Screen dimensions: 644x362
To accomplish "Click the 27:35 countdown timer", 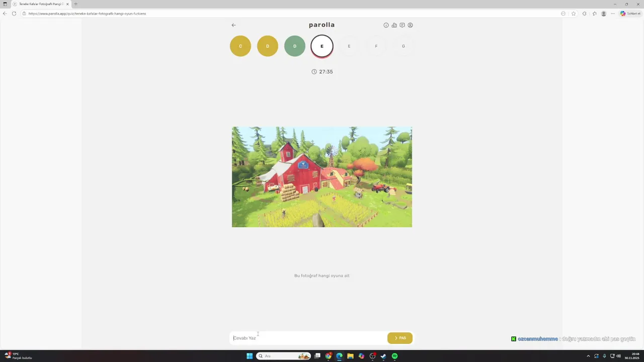I will click(x=322, y=72).
